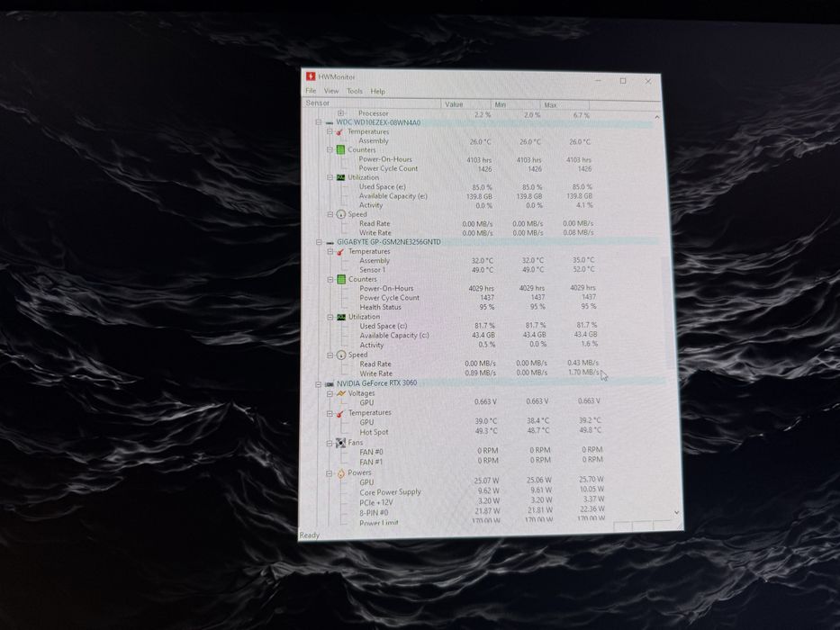Select the WDC WD10EZEX hard drive icon
The height and width of the screenshot is (630, 840).
point(329,123)
